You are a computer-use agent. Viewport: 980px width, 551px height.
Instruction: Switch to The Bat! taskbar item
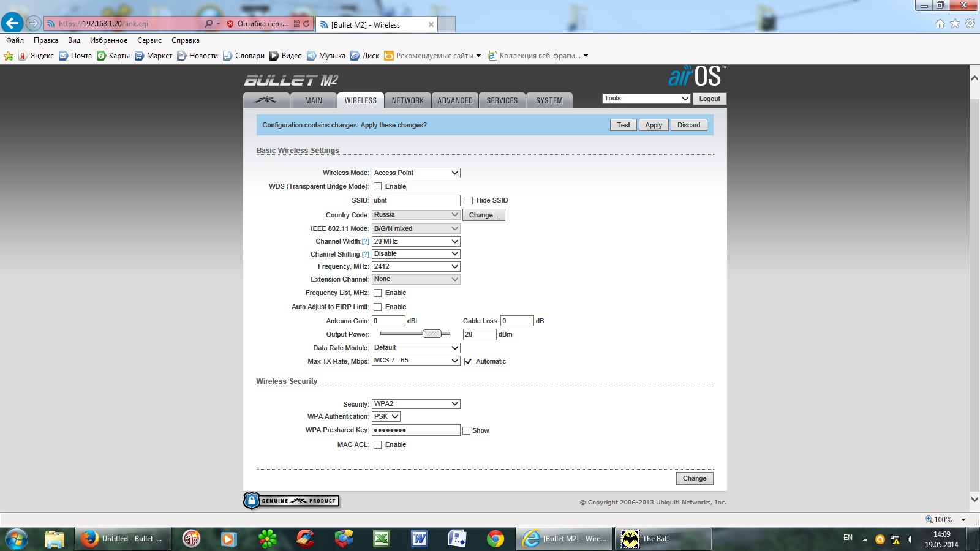663,539
